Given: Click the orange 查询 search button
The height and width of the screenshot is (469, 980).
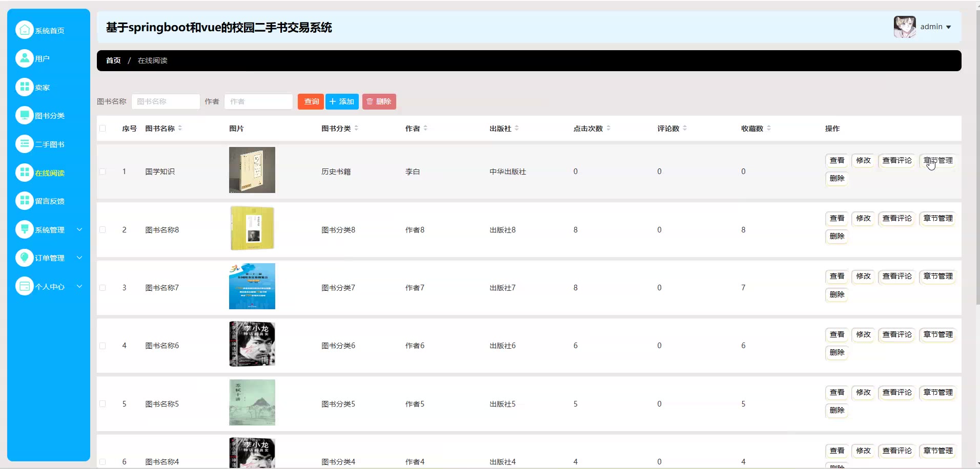Looking at the screenshot, I should (311, 101).
